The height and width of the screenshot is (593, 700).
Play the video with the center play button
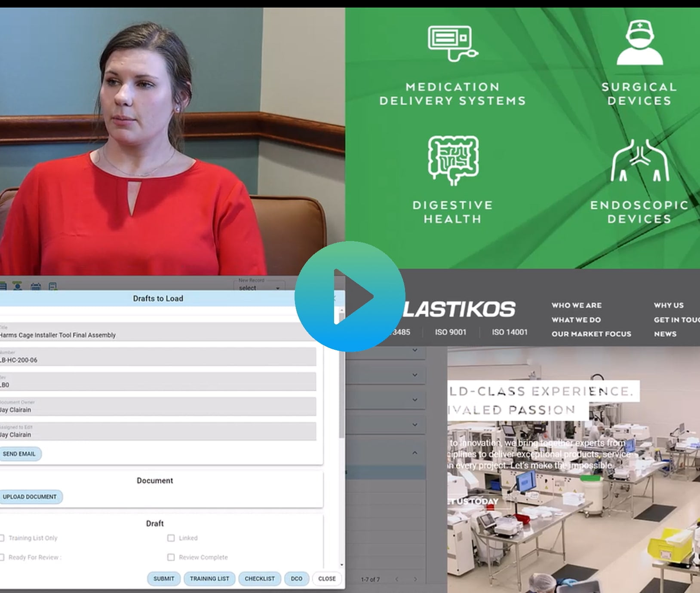350,296
